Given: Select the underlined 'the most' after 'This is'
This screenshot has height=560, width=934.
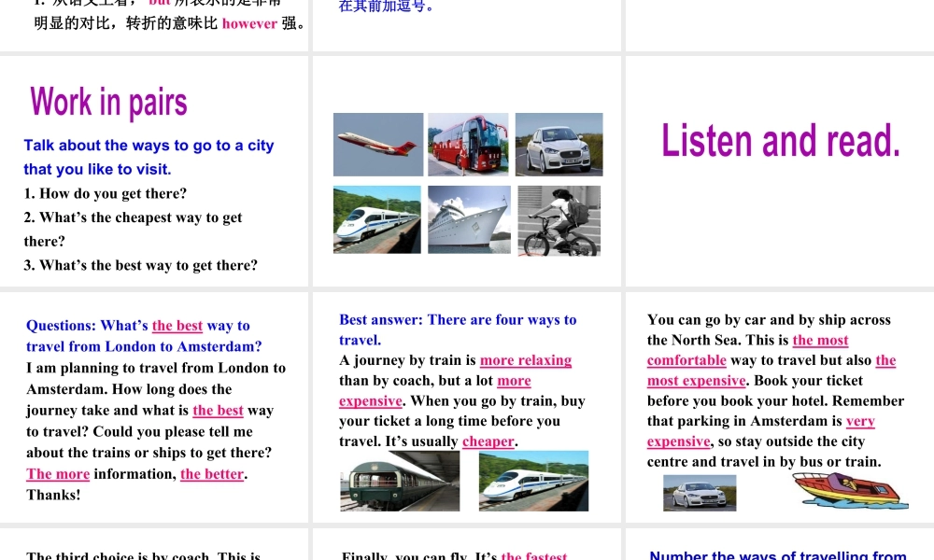Looking at the screenshot, I should point(820,341).
